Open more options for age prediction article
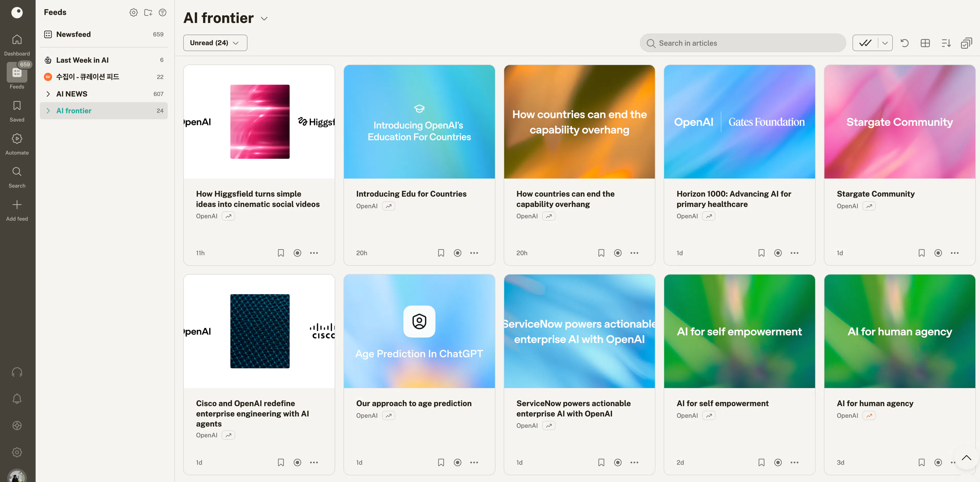 click(474, 463)
